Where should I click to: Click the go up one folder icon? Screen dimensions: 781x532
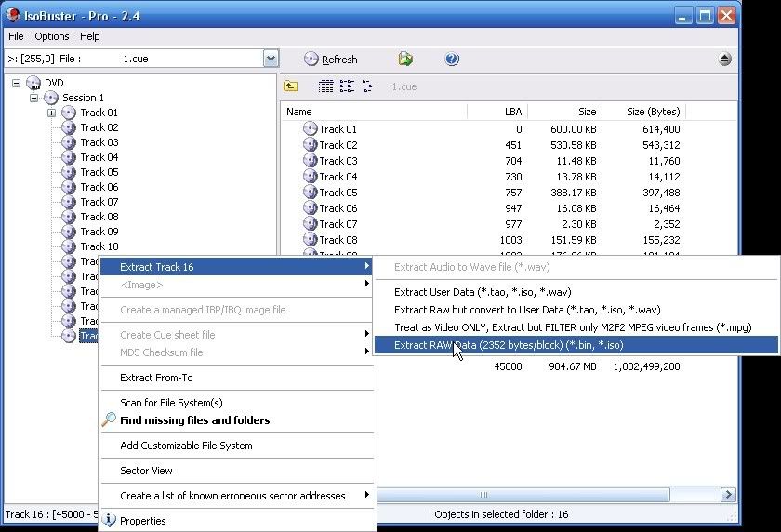290,86
